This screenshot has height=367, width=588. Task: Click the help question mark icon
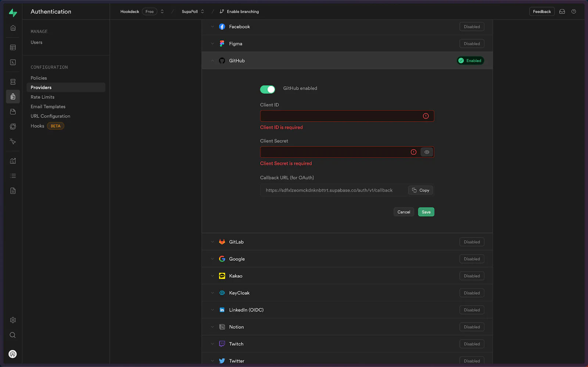coord(574,11)
